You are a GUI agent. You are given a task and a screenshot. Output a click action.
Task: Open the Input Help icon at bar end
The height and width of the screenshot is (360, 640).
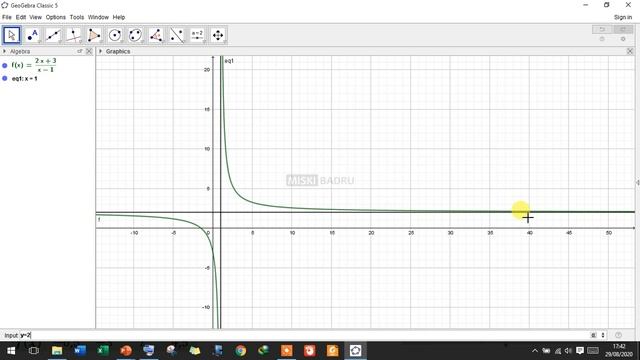click(x=618, y=335)
